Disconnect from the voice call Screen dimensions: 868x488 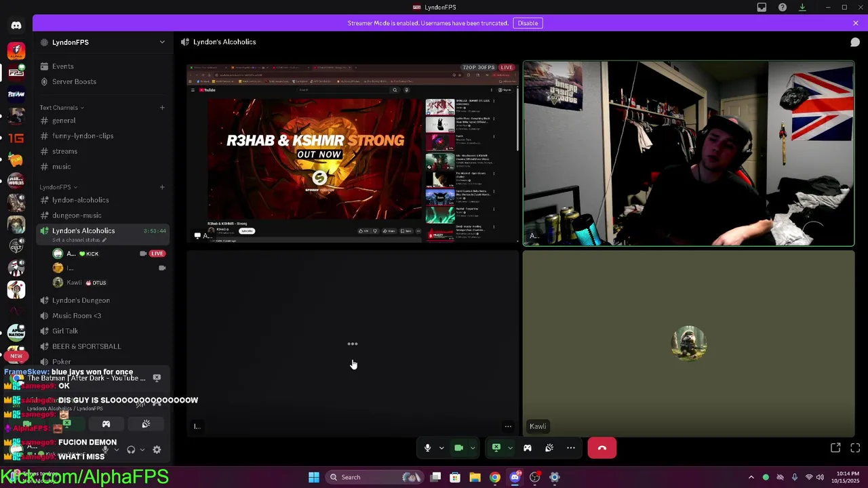click(x=602, y=448)
